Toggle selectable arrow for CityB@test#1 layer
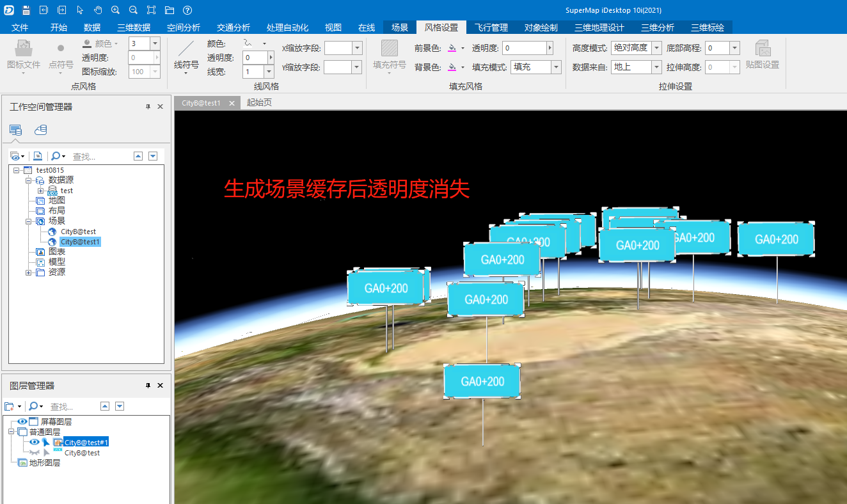The height and width of the screenshot is (504, 847). pyautogui.click(x=47, y=442)
